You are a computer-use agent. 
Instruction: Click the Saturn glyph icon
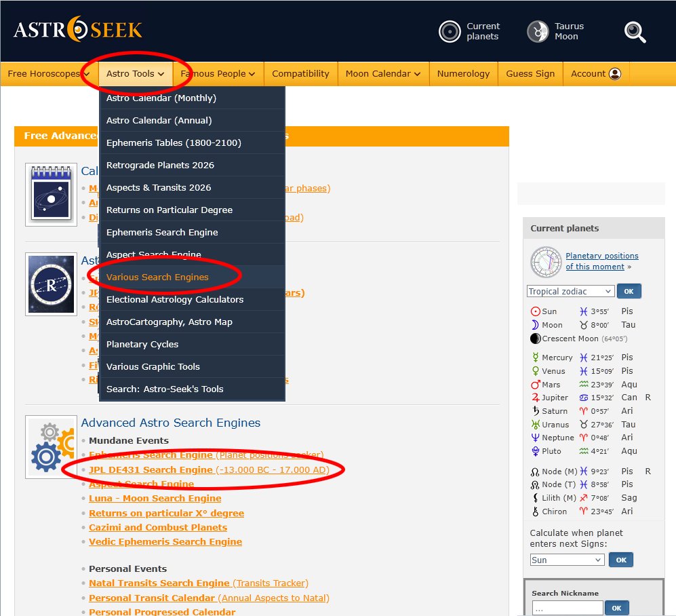pos(536,410)
